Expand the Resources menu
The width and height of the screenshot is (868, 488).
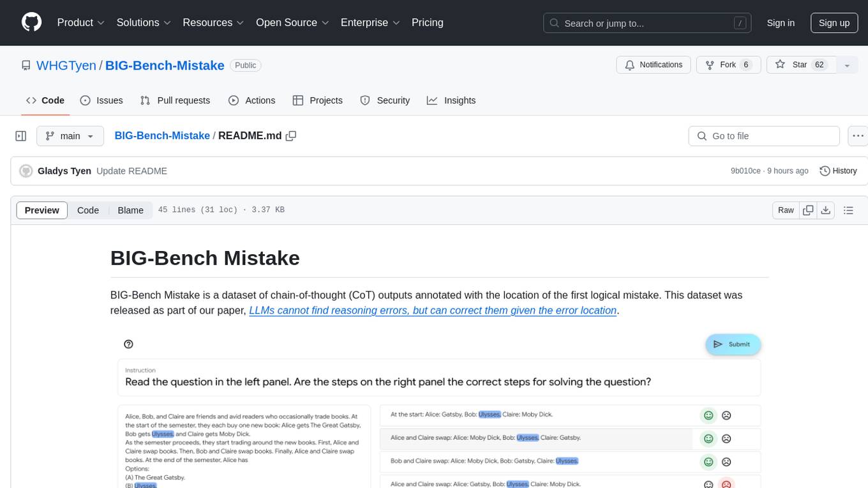tap(213, 22)
